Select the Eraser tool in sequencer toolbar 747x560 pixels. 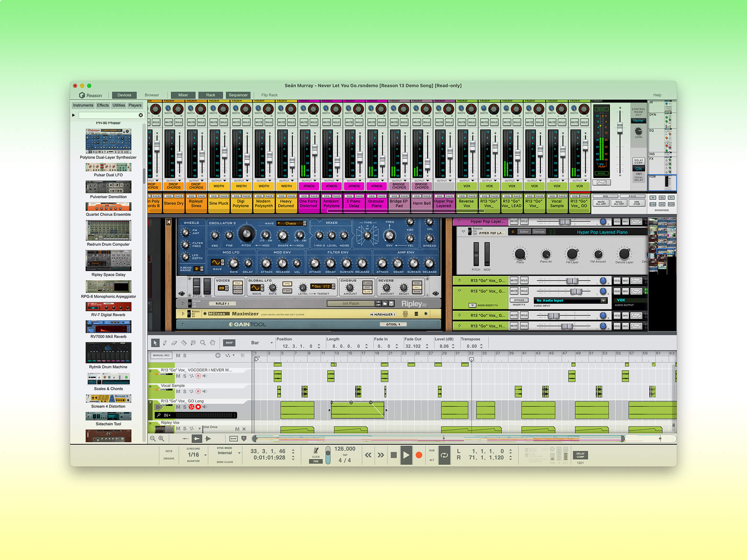(174, 342)
